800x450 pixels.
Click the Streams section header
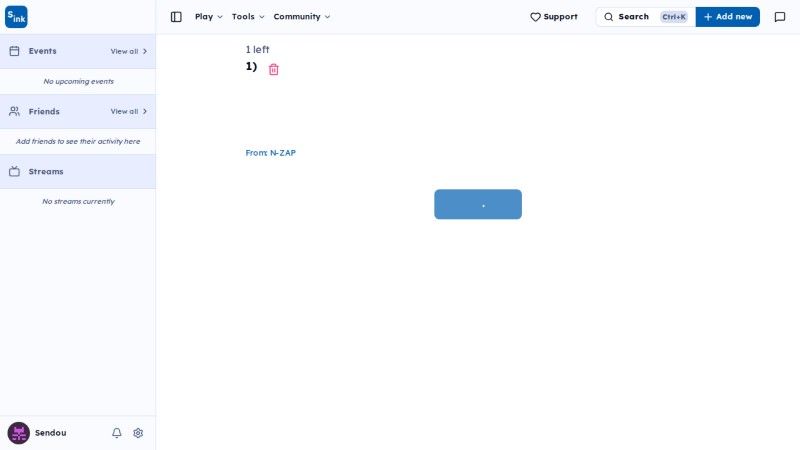(78, 171)
